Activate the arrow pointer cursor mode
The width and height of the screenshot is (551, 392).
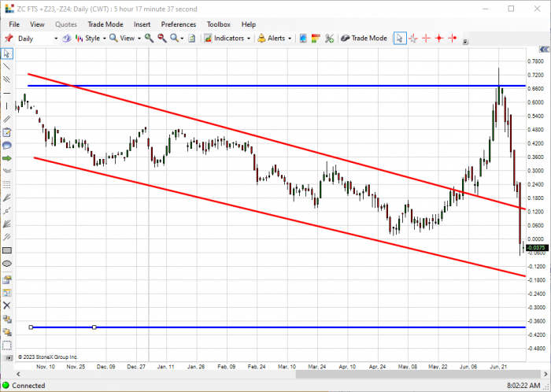400,39
